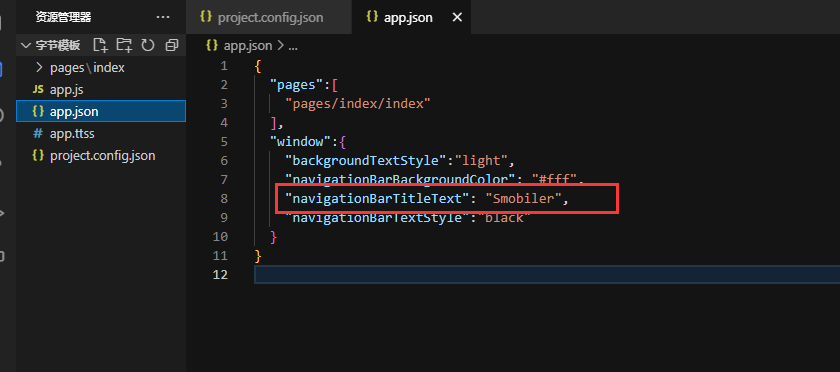Screen dimensions: 840x372
Task: Click line number 12 in the gutter
Action: pyautogui.click(x=220, y=274)
